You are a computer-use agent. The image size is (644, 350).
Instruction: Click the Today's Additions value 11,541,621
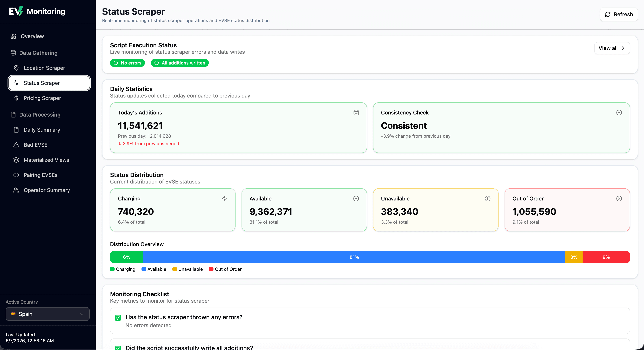[140, 126]
